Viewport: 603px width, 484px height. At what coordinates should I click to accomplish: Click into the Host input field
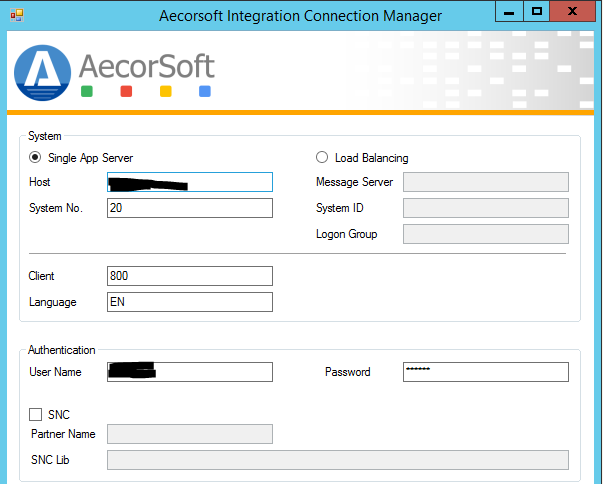click(190, 182)
